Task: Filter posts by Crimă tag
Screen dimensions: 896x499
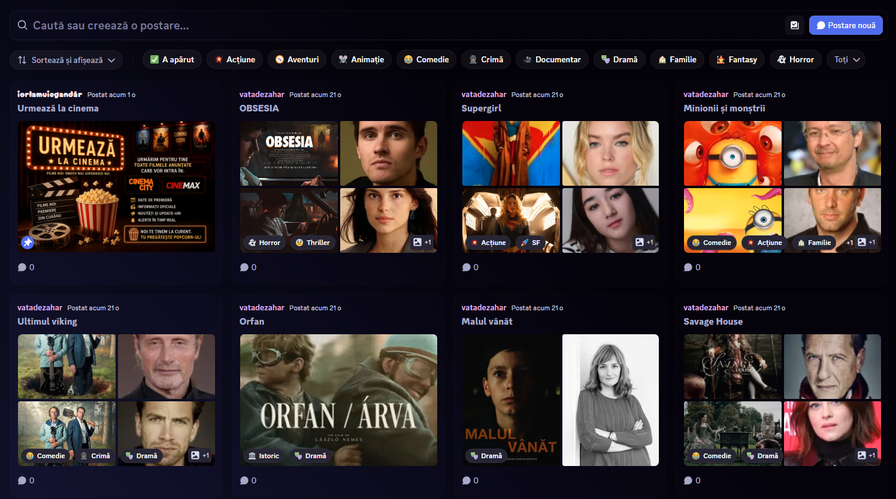Action: (486, 59)
